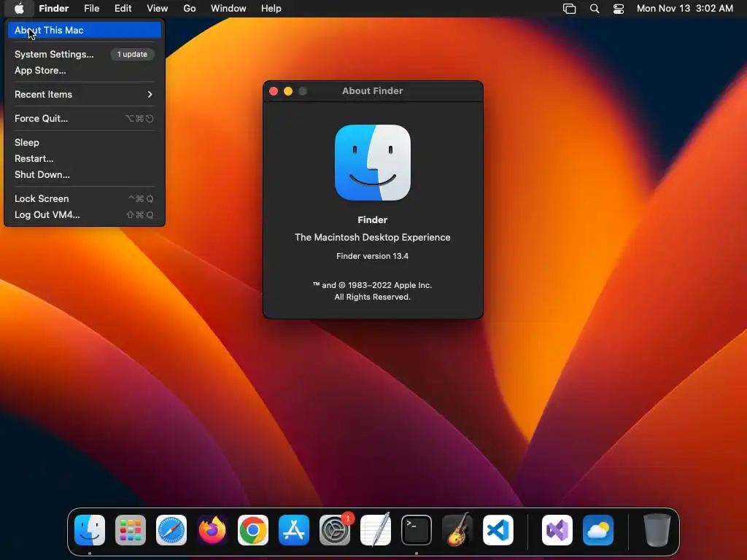The height and width of the screenshot is (560, 747).
Task: Choose App Store… in Apple menu
Action: pos(85,71)
